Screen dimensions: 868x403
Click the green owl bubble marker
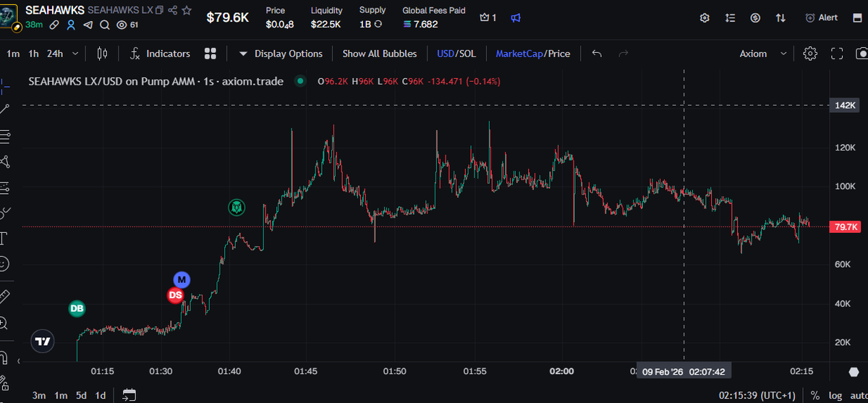pyautogui.click(x=237, y=208)
